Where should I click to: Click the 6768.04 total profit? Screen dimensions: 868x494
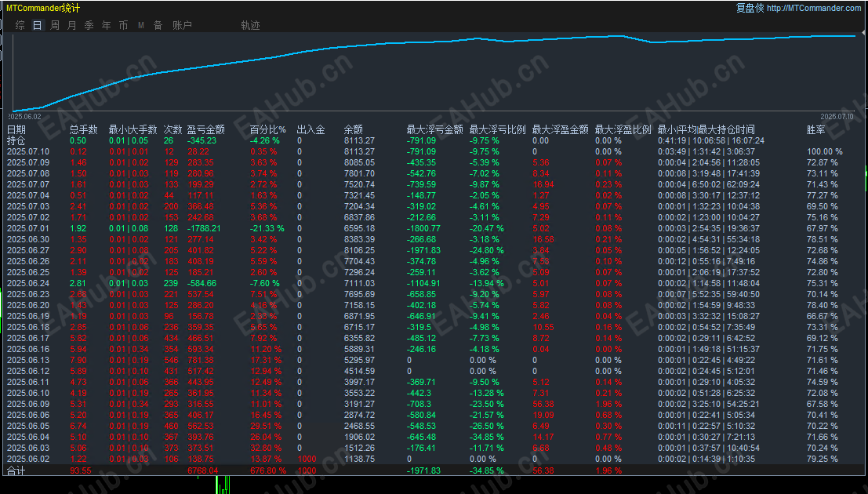coord(202,470)
